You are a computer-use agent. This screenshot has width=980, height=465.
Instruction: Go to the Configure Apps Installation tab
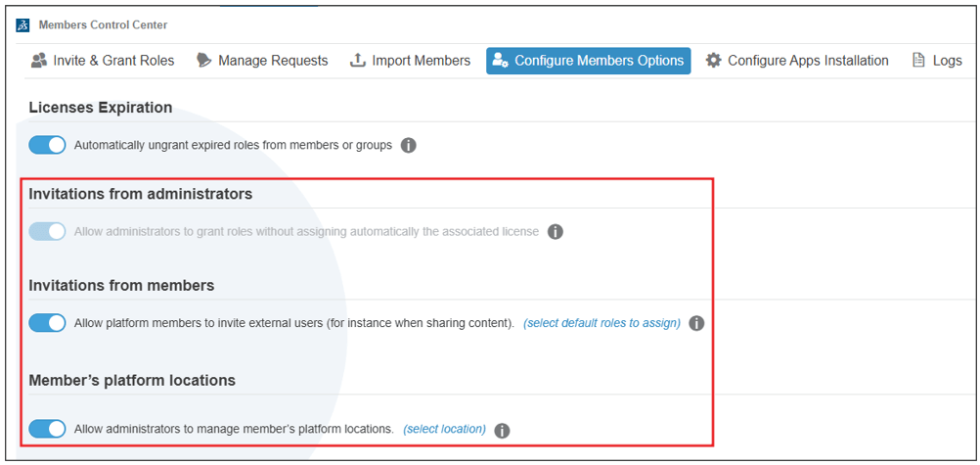(x=797, y=61)
